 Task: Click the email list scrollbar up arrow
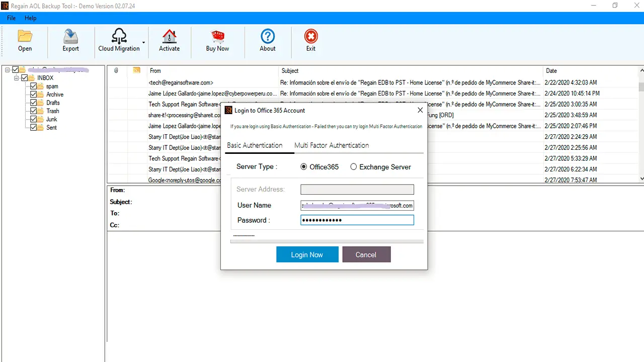coord(641,71)
